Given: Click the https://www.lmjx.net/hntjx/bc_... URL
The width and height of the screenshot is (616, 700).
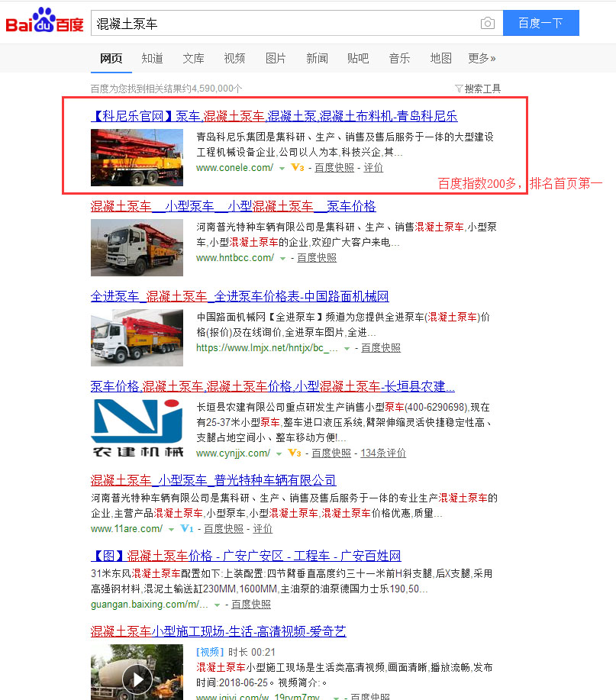Looking at the screenshot, I should [x=267, y=348].
